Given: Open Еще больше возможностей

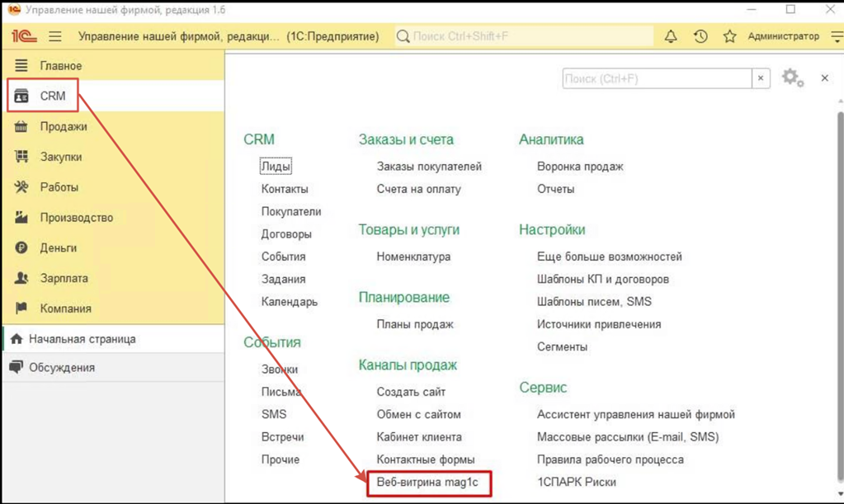Looking at the screenshot, I should [x=610, y=257].
